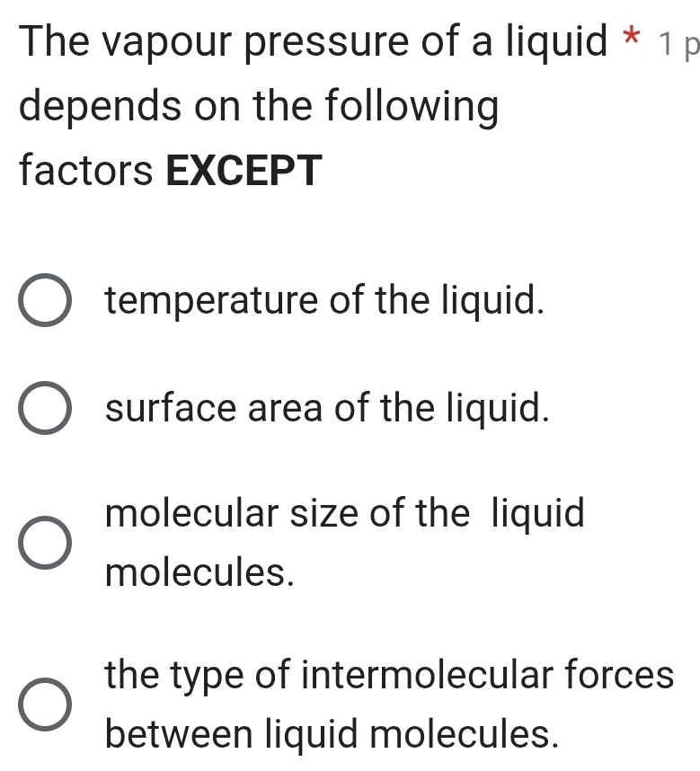This screenshot has width=700, height=771.
Task: Click the required-question red asterisk
Action: click(x=629, y=36)
